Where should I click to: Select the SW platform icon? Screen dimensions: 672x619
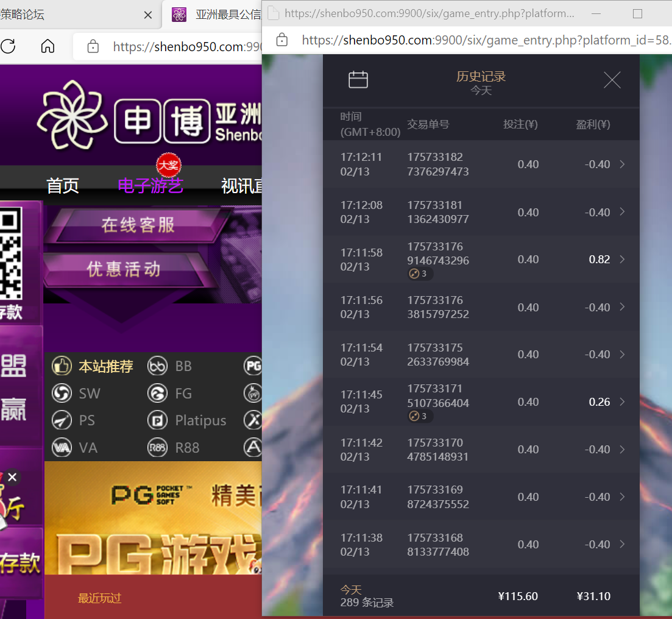(62, 393)
